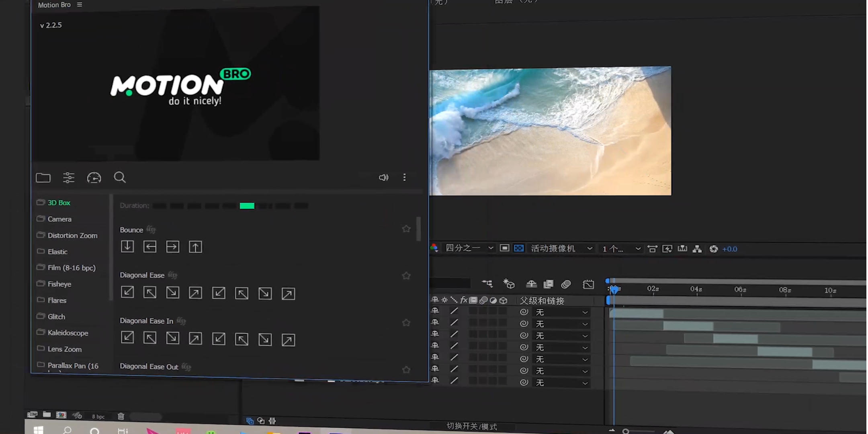Click the +0.0 exposure value
This screenshot has width=868, height=434.
point(729,249)
